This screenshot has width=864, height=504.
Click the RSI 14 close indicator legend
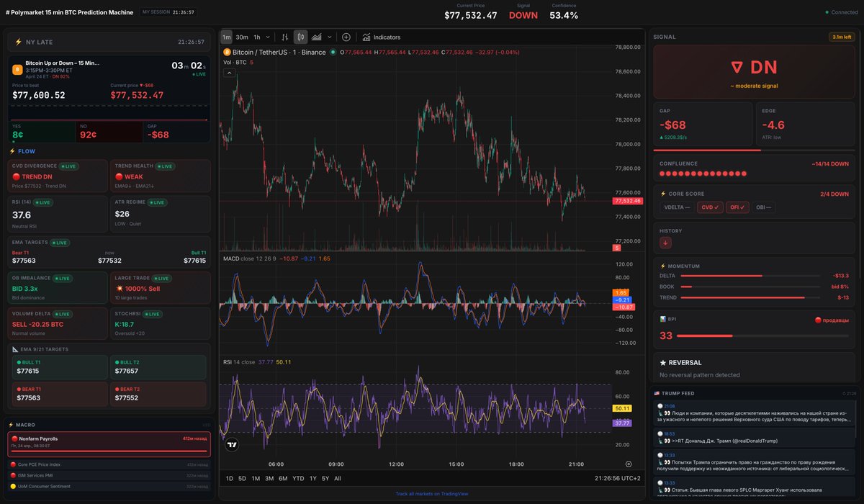[x=239, y=361]
